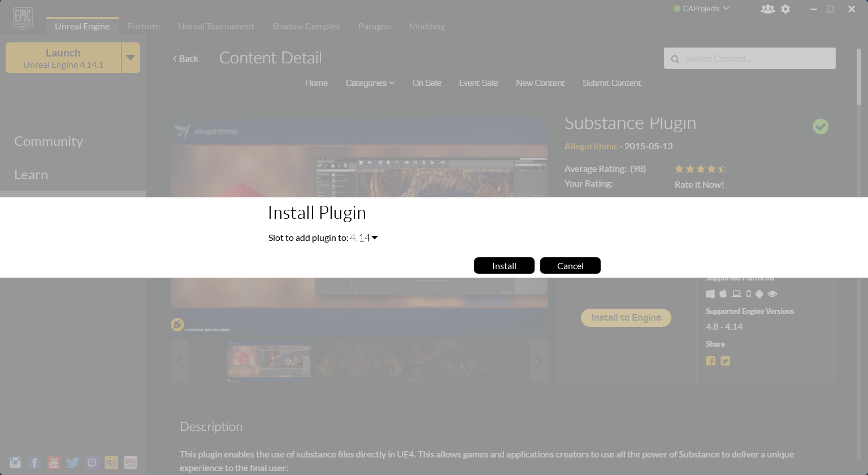Click the eye platform icon
This screenshot has height=475, width=868.
772,294
